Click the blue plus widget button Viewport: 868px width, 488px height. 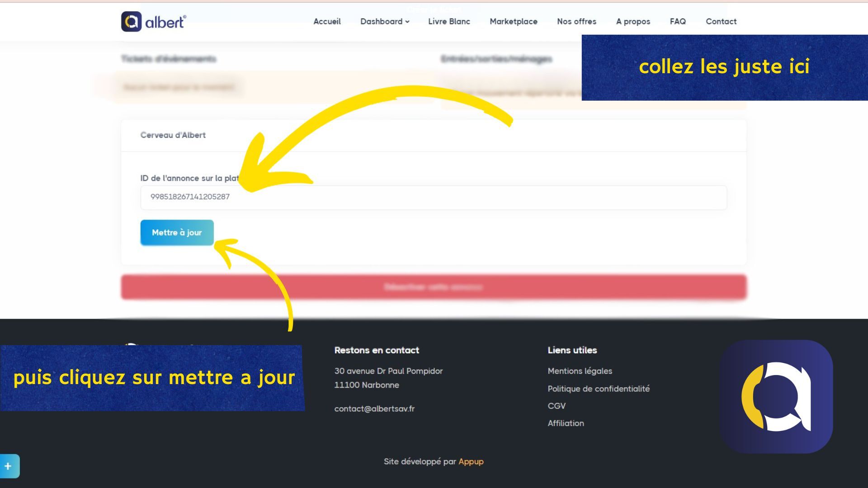9,466
